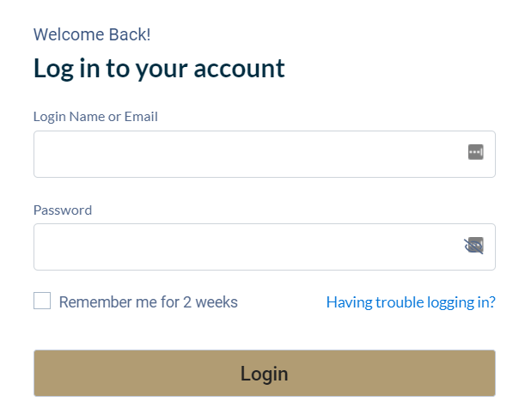This screenshot has height=420, width=525.
Task: Click the 'Welcome Back!' greeting text
Action: point(92,34)
